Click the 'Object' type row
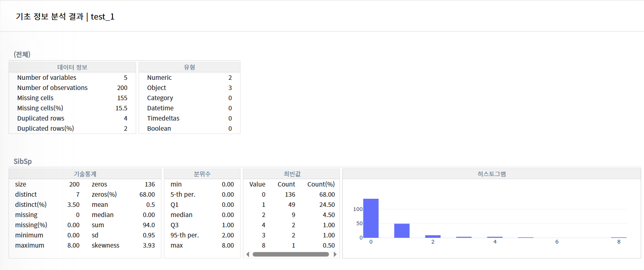This screenshot has height=270, width=644. pyautogui.click(x=190, y=88)
